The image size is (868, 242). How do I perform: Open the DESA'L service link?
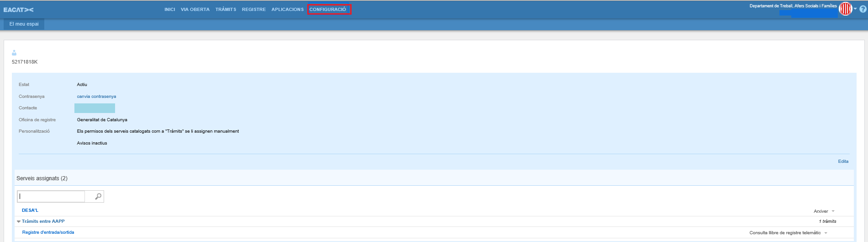pos(30,210)
